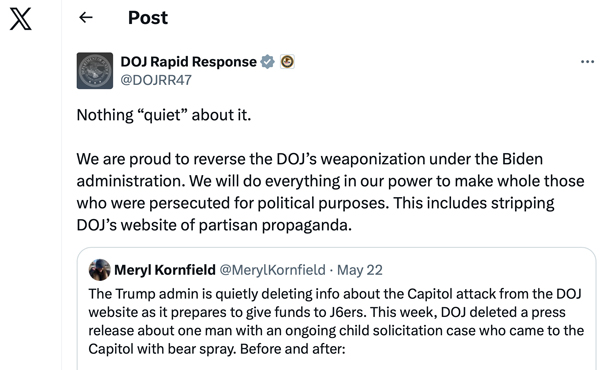Click the Post header title

click(148, 18)
